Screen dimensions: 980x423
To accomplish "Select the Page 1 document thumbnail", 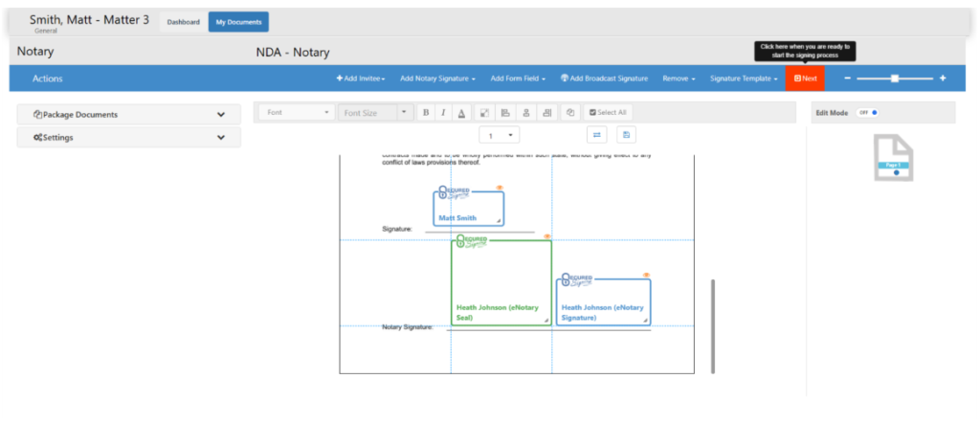I will coord(894,158).
